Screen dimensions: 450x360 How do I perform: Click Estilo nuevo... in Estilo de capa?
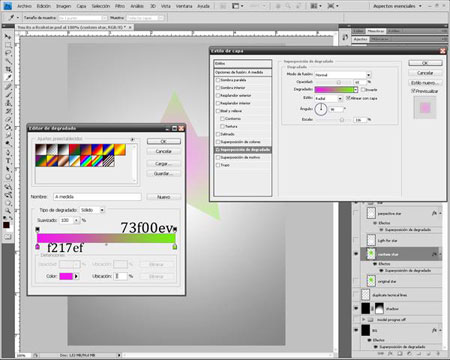pyautogui.click(x=425, y=83)
